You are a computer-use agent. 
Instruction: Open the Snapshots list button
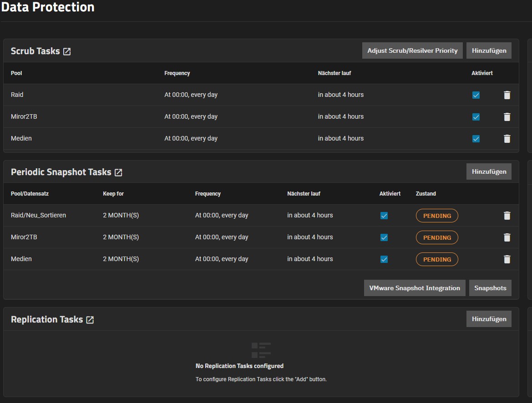pyautogui.click(x=490, y=288)
